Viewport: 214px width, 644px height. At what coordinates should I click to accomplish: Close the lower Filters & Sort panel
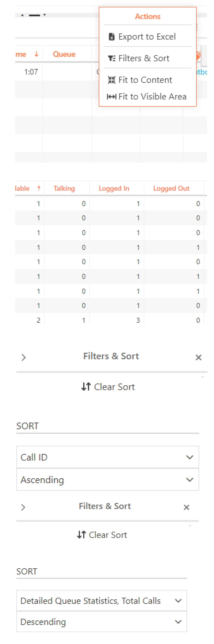point(186,507)
